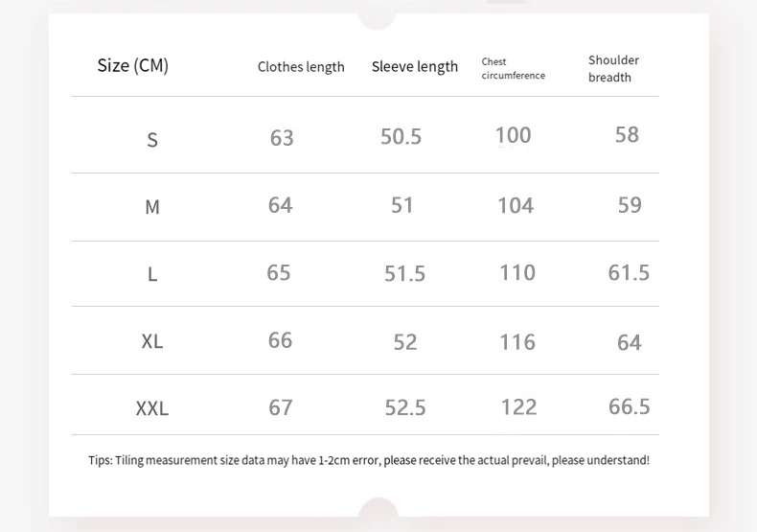Select the Shoulder breadth column header
757x532 pixels.
[x=613, y=68]
